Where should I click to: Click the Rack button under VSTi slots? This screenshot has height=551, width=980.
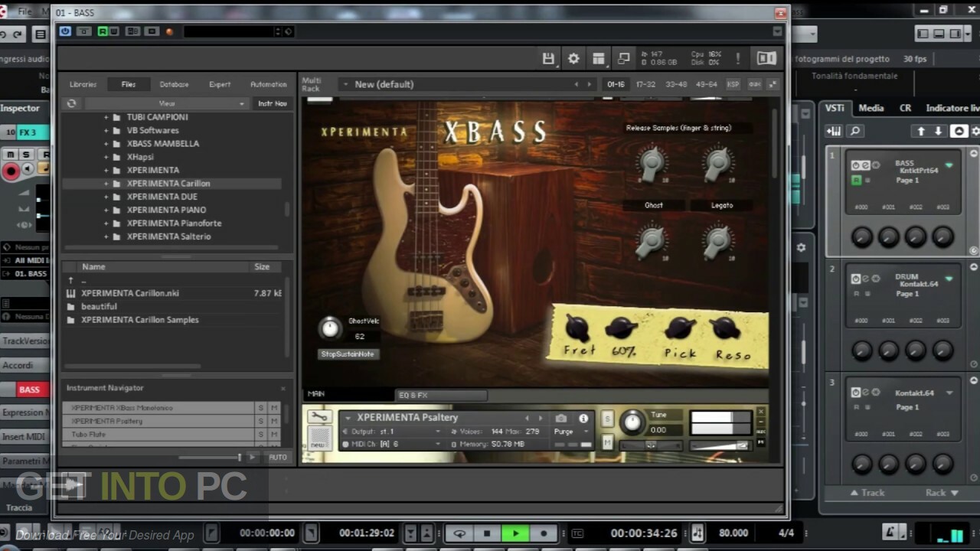[942, 493]
